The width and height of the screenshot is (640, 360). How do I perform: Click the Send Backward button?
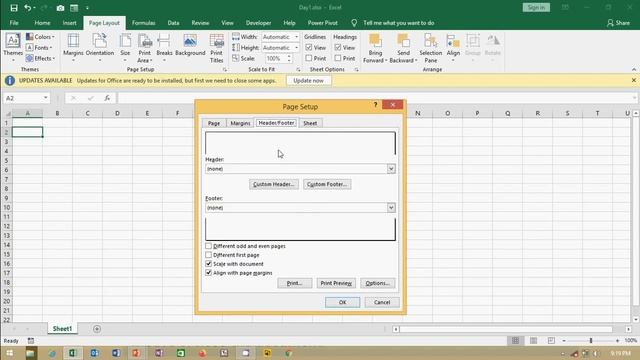coord(403,48)
